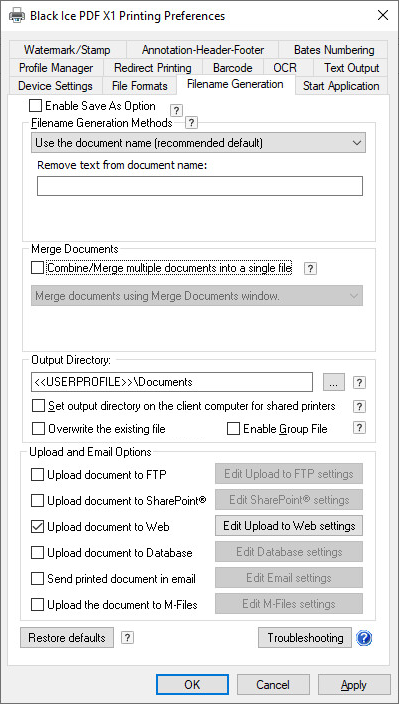Click Edit Upload to Web settings
The height and width of the screenshot is (704, 400).
[x=289, y=526]
